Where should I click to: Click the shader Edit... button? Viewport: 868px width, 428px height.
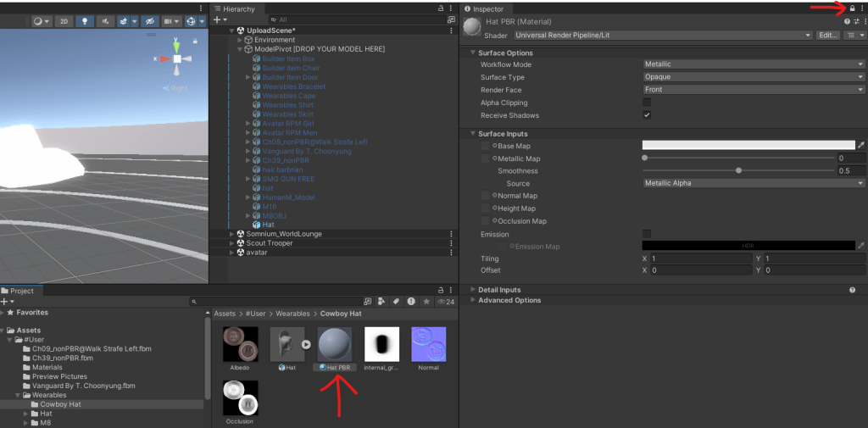pyautogui.click(x=827, y=36)
